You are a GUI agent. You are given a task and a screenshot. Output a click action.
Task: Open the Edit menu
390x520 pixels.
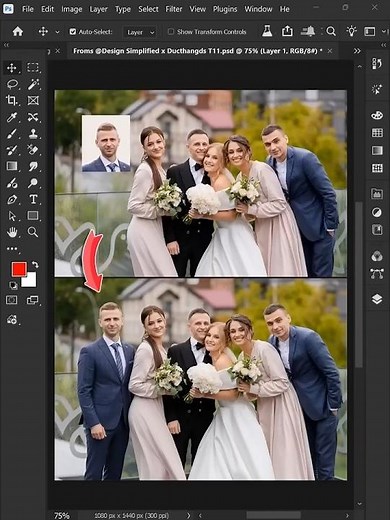(x=47, y=9)
